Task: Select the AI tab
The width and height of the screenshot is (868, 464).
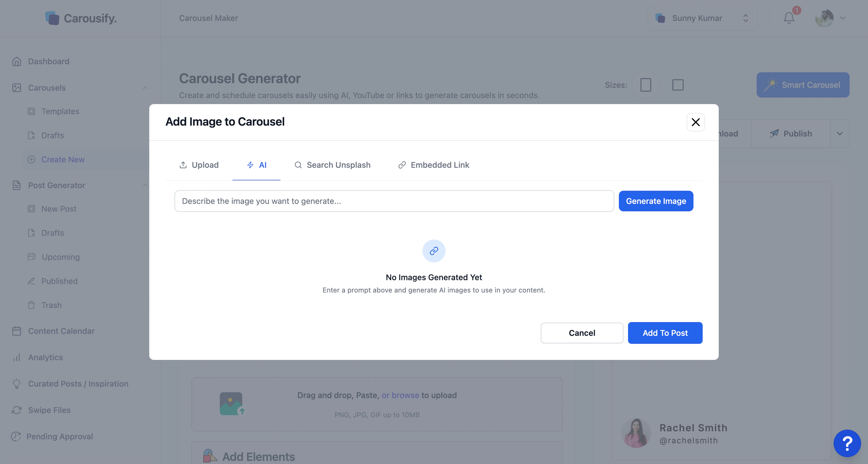Action: [x=256, y=165]
